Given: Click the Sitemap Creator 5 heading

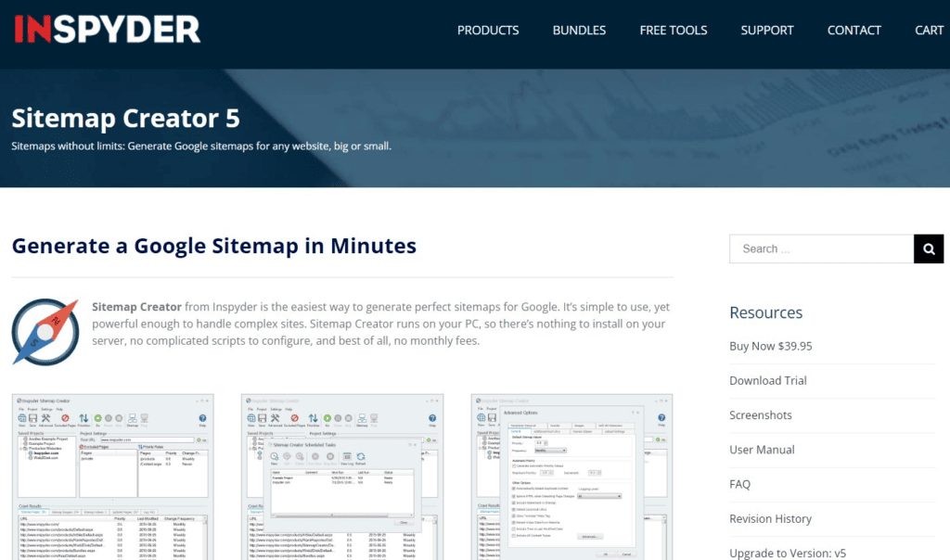Looking at the screenshot, I should coord(125,118).
